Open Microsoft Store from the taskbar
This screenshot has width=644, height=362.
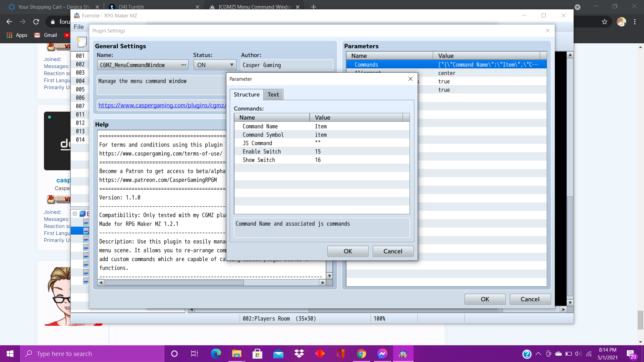pos(257,354)
